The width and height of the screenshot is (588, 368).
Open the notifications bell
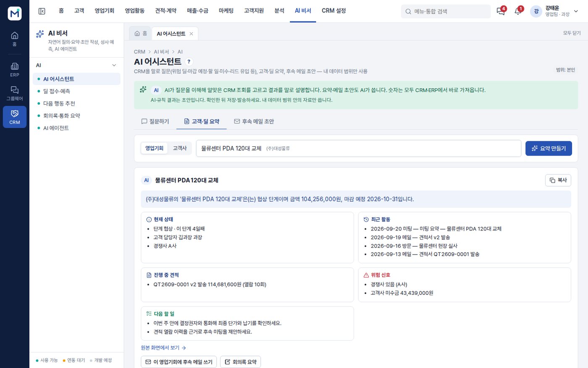click(x=518, y=11)
